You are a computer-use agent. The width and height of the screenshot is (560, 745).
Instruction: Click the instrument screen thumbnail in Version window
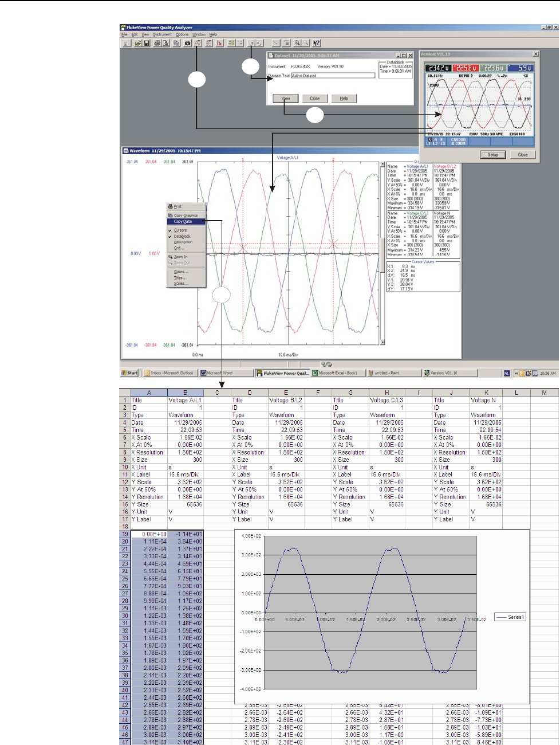pyautogui.click(x=480, y=104)
